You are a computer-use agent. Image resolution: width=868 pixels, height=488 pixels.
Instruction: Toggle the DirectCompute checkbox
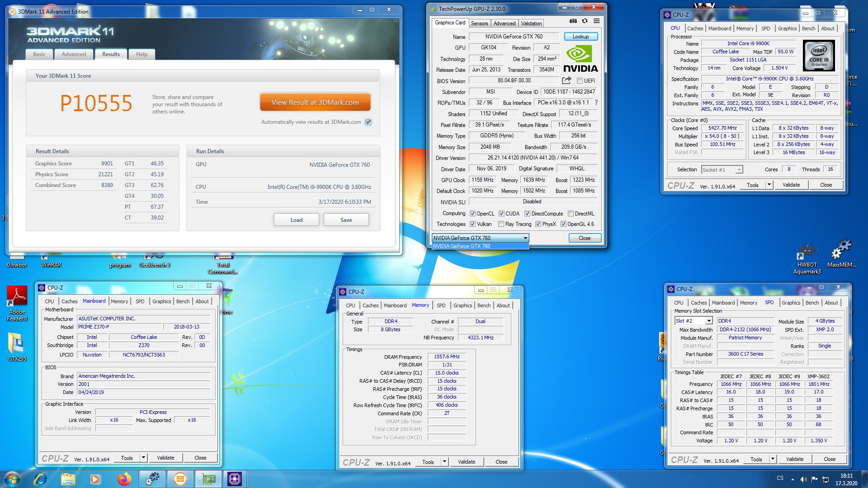point(527,214)
